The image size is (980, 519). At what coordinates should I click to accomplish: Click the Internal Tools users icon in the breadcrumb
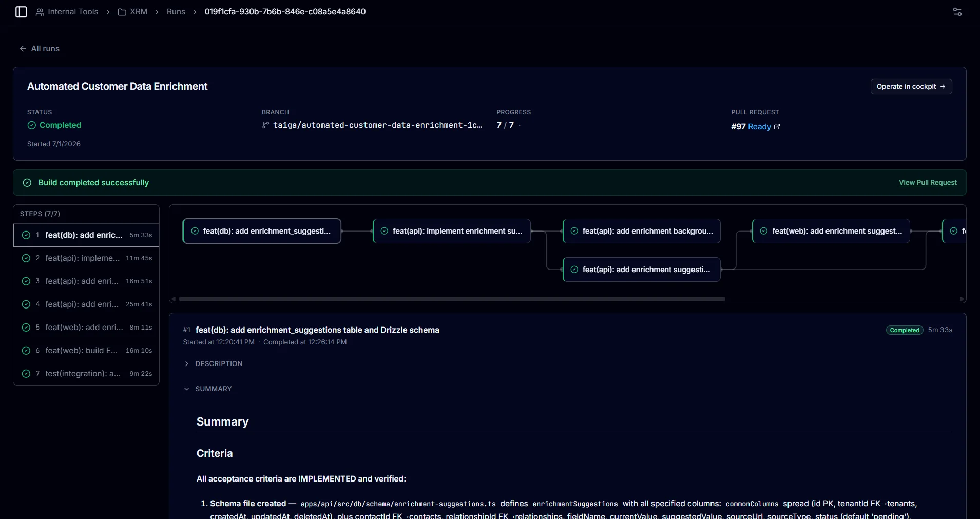(x=40, y=12)
